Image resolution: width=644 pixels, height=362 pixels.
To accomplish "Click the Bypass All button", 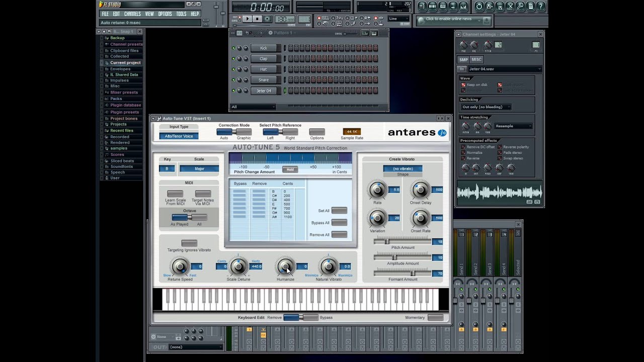I will click(339, 223).
